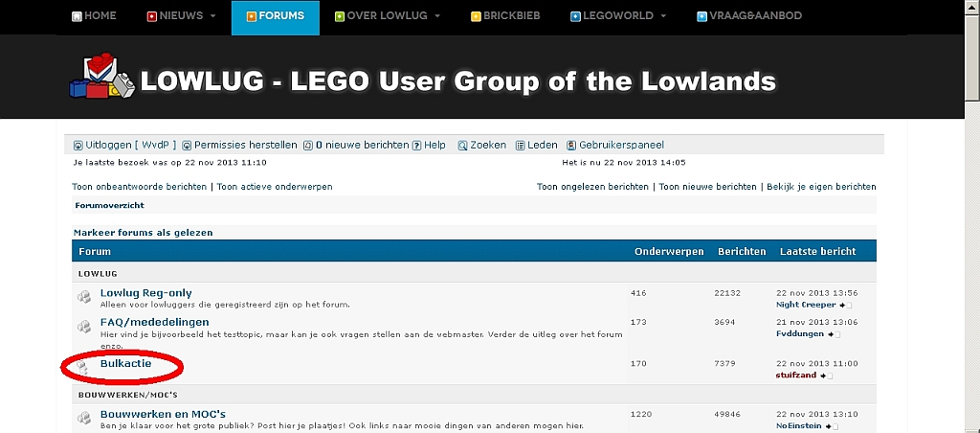
Task: Open the FAQ/mededelingen forum
Action: (154, 322)
